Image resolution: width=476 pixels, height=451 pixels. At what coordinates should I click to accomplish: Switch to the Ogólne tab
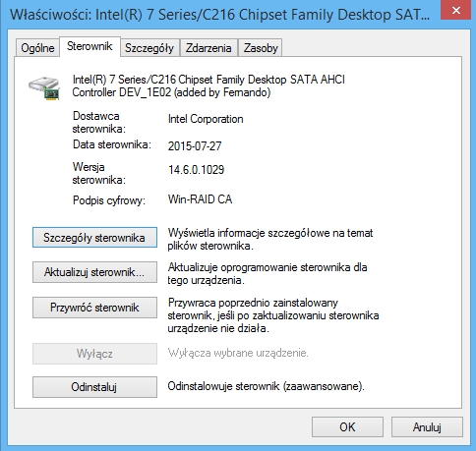[37, 48]
